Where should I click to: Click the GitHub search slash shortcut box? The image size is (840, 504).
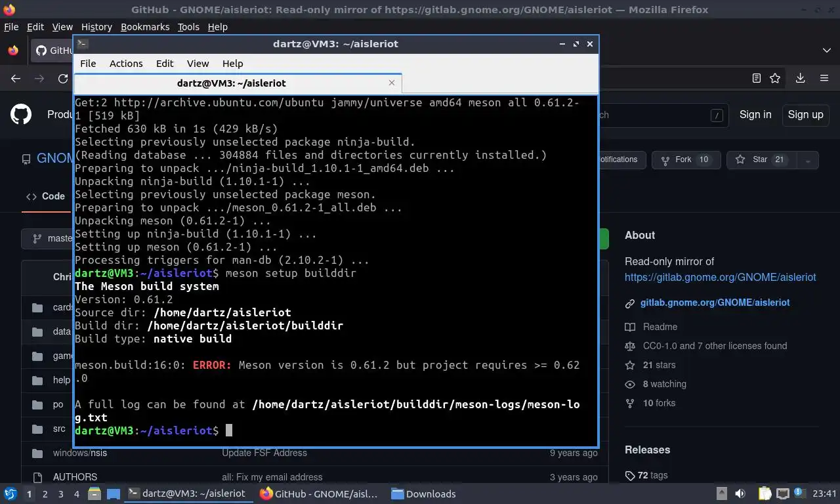point(717,115)
